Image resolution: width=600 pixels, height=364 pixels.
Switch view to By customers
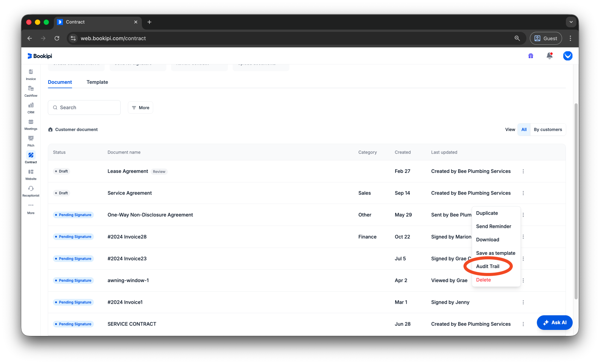click(x=548, y=130)
